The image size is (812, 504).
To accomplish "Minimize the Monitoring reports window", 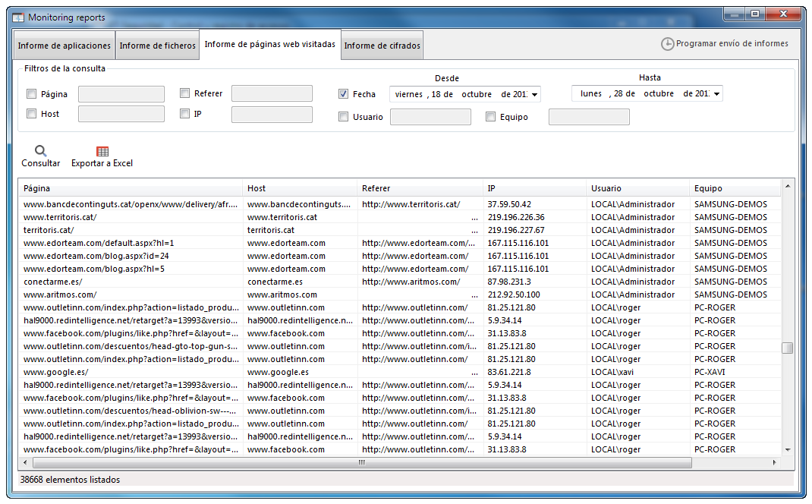I will pos(735,14).
